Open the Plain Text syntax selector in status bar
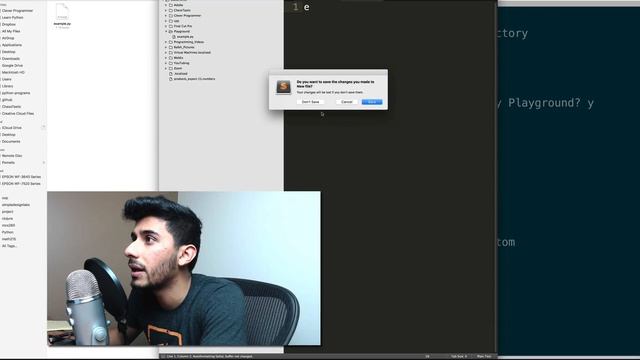 [x=484, y=356]
